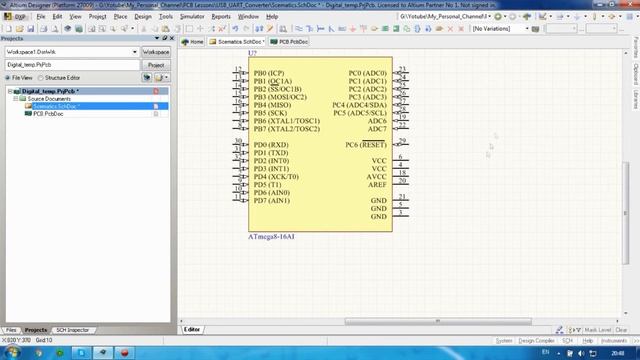This screenshot has height=360, width=640.
Task: Switch to the PCB.PcbDoc tab
Action: 289,42
